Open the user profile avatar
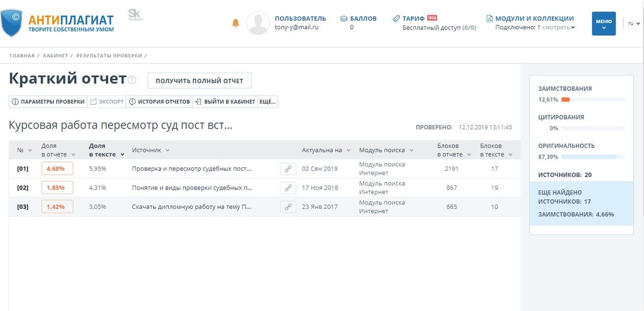The image size is (644, 311). click(x=258, y=23)
